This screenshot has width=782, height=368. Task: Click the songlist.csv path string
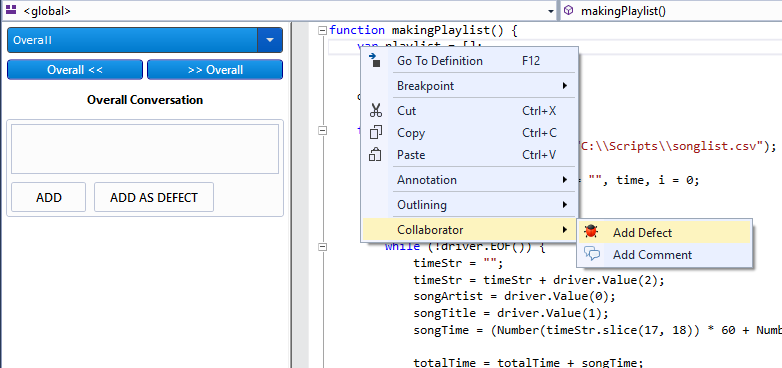tap(672, 146)
